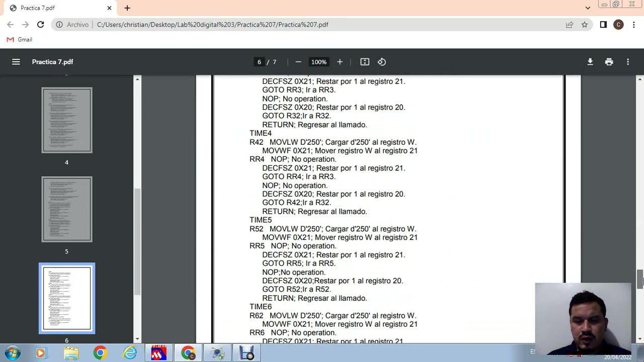
Task: Click line 'GOTO RR4; Ir a RR3.'
Action: (298, 176)
